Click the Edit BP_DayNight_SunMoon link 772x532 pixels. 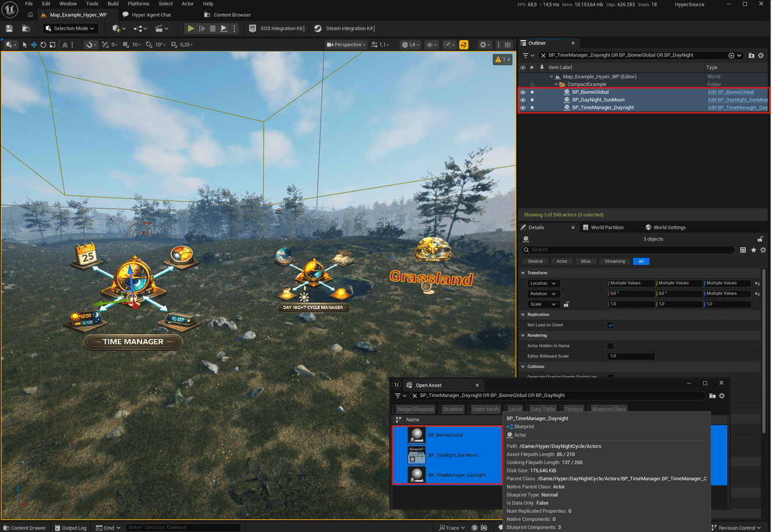(738, 100)
